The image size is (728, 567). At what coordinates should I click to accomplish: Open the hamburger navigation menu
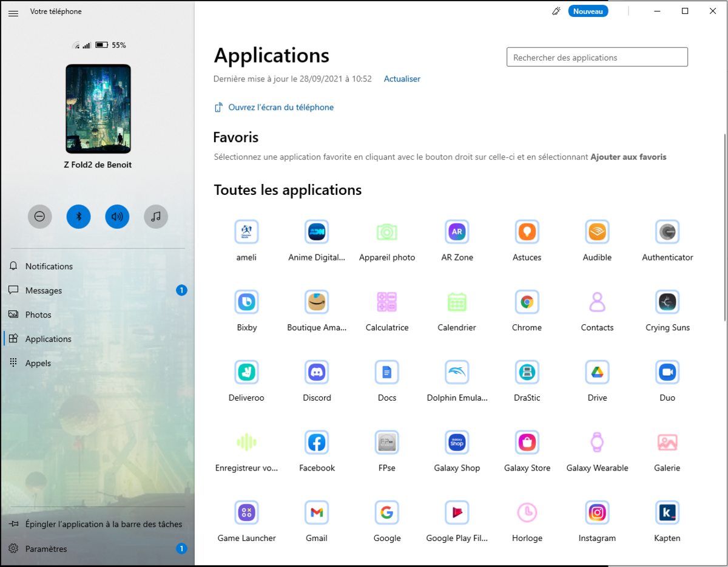click(13, 12)
